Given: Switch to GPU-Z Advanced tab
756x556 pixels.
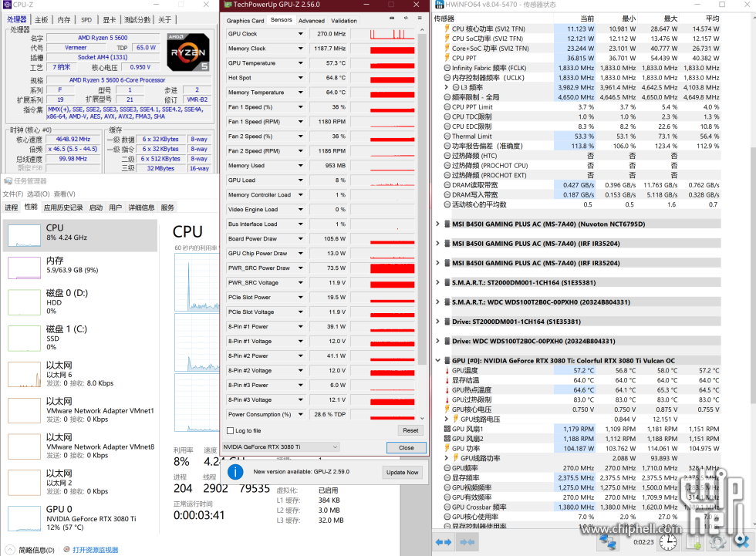Looking at the screenshot, I should (312, 21).
